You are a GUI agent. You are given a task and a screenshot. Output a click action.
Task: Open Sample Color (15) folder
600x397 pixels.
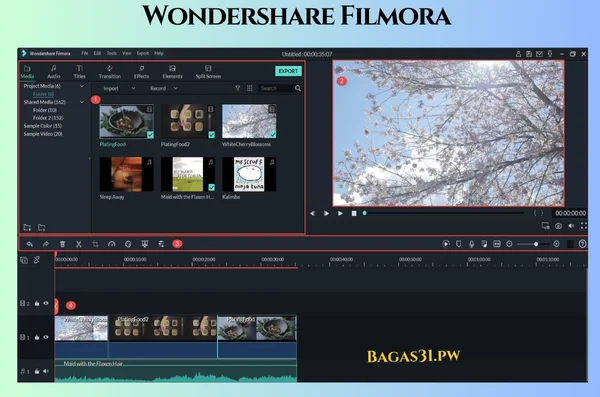click(x=42, y=126)
